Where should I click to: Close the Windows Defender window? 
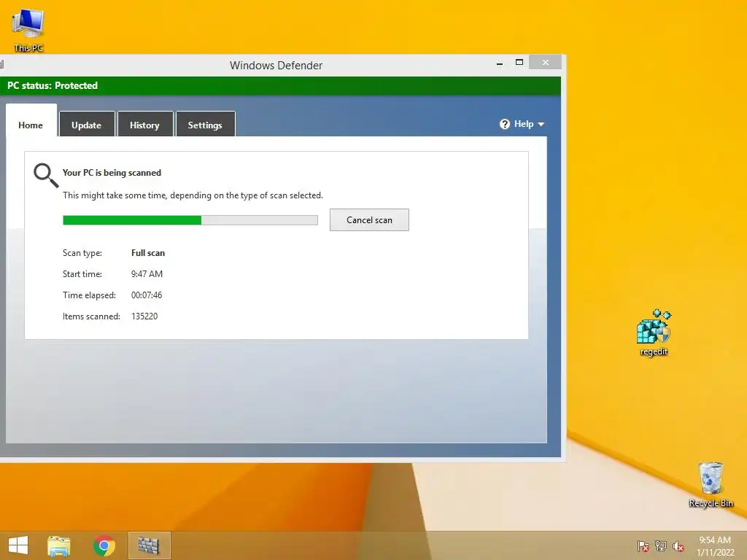click(546, 63)
